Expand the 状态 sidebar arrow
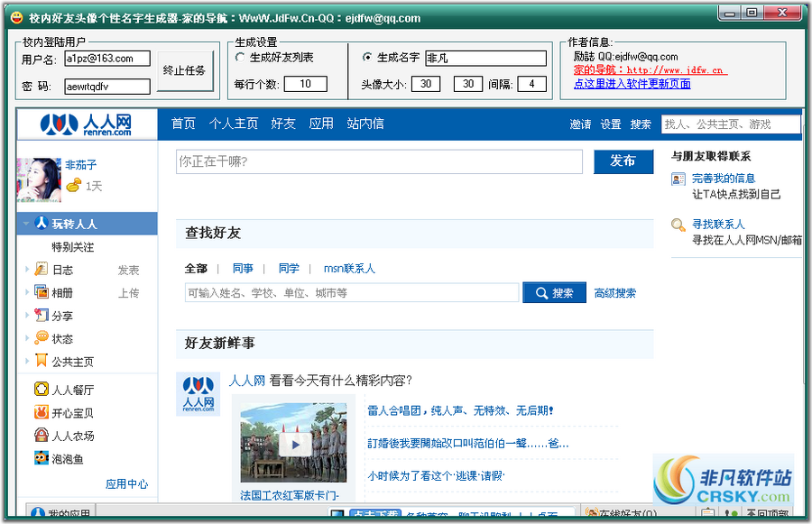Screen dimensions: 812x524 click(x=27, y=337)
